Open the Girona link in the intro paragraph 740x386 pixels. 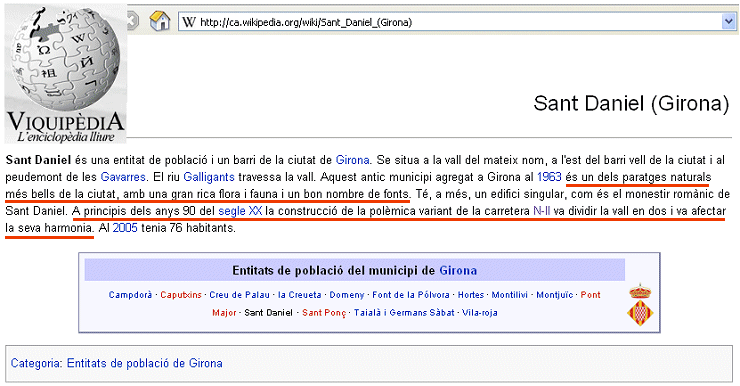coord(352,160)
